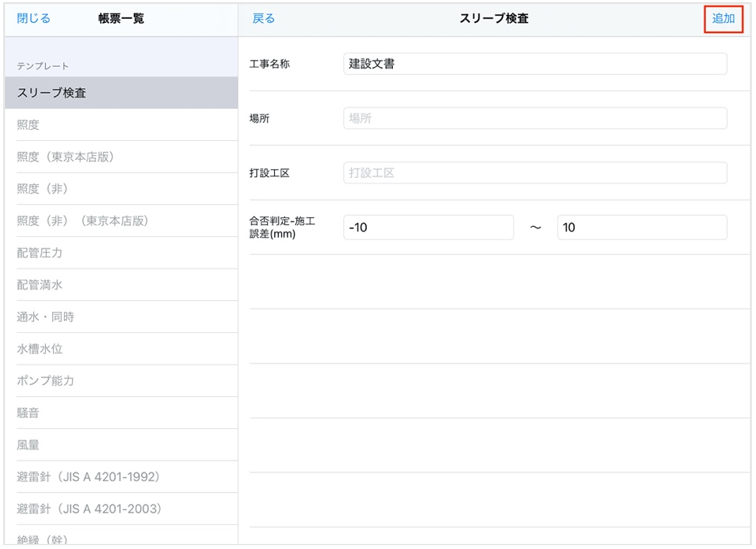Click 閉じる to close the list
Viewport: 756px width, 549px height.
[x=34, y=19]
